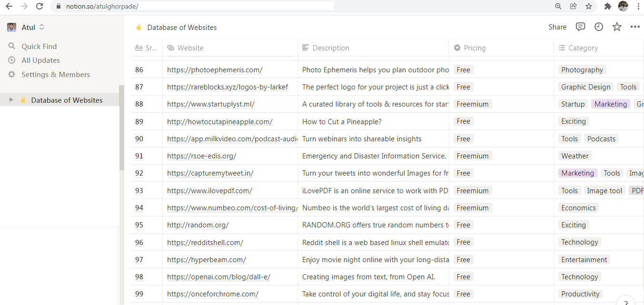The height and width of the screenshot is (305, 644).
Task: Open the Pricing column header menu
Action: pos(501,48)
